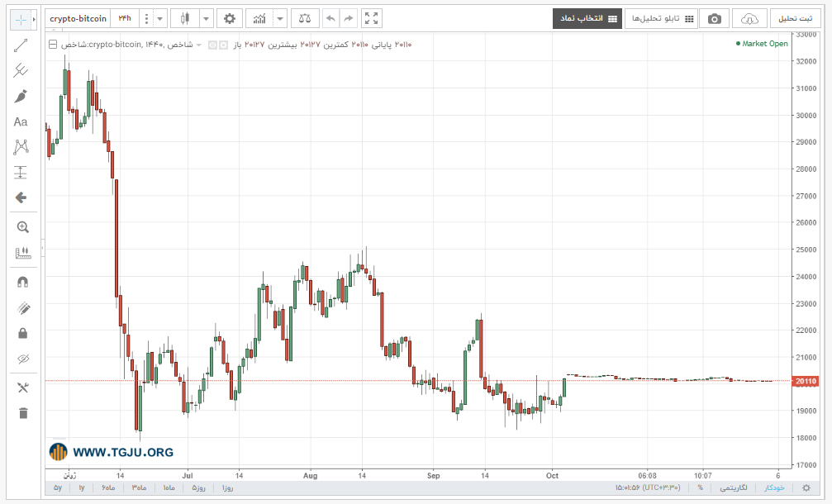Screen dimensions: 832x504
Task: Undo the last chart action
Action: (x=330, y=18)
